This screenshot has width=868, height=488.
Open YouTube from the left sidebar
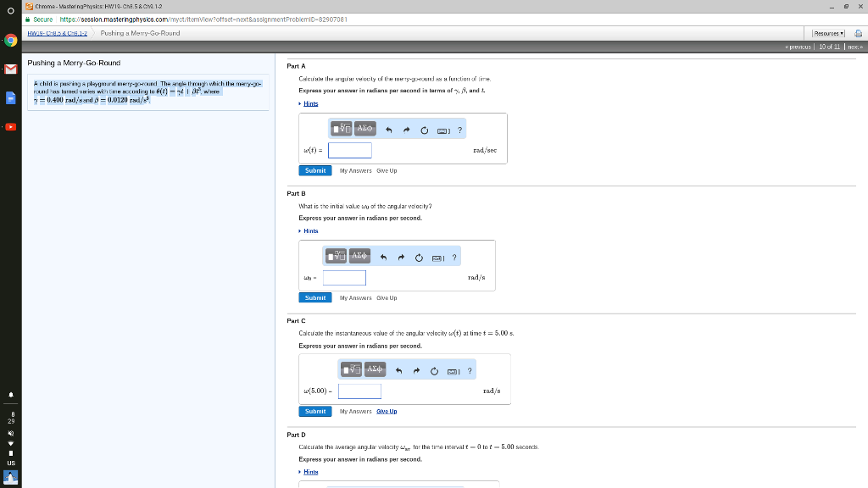point(11,127)
